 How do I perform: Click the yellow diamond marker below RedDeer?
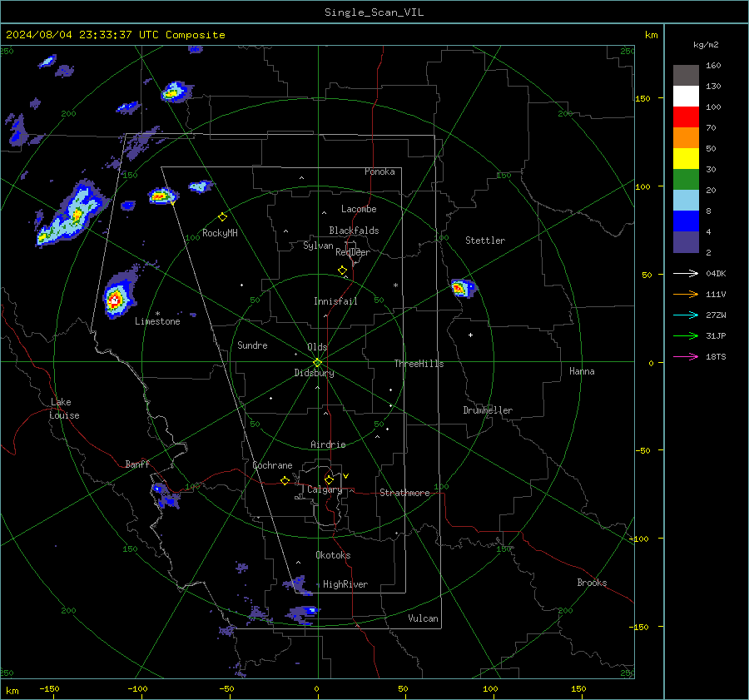click(x=342, y=270)
